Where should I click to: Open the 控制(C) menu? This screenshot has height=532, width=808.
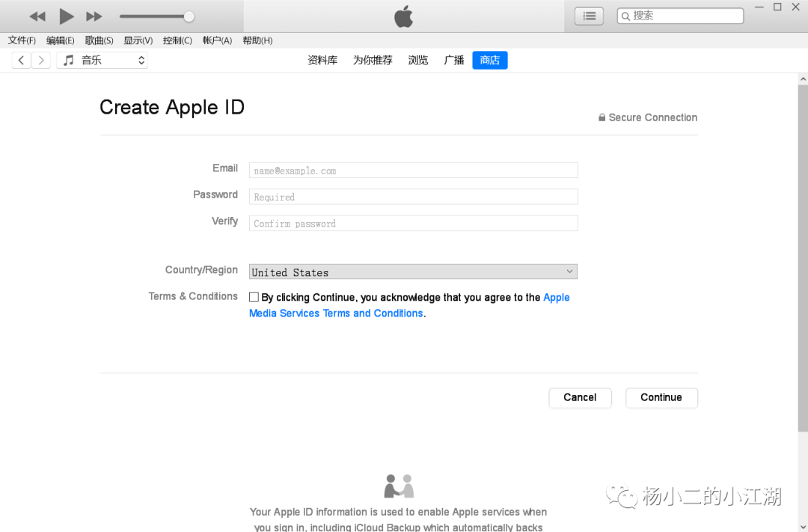tap(177, 40)
